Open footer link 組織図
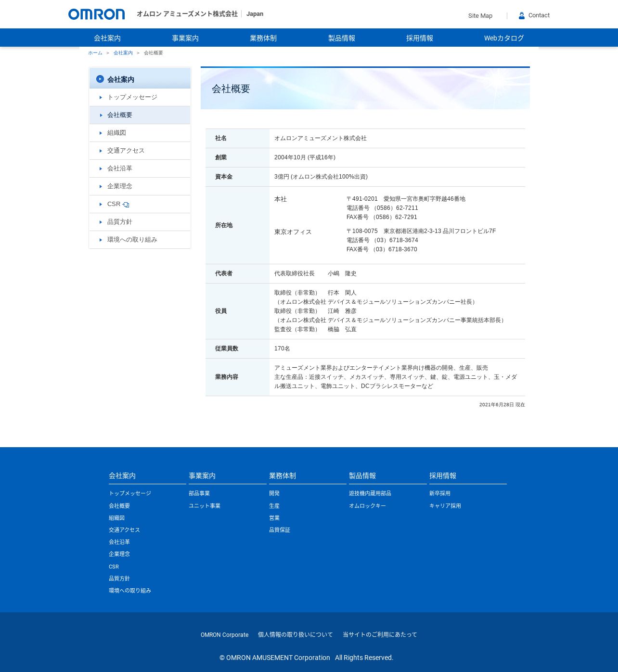The height and width of the screenshot is (672, 618). tap(116, 518)
